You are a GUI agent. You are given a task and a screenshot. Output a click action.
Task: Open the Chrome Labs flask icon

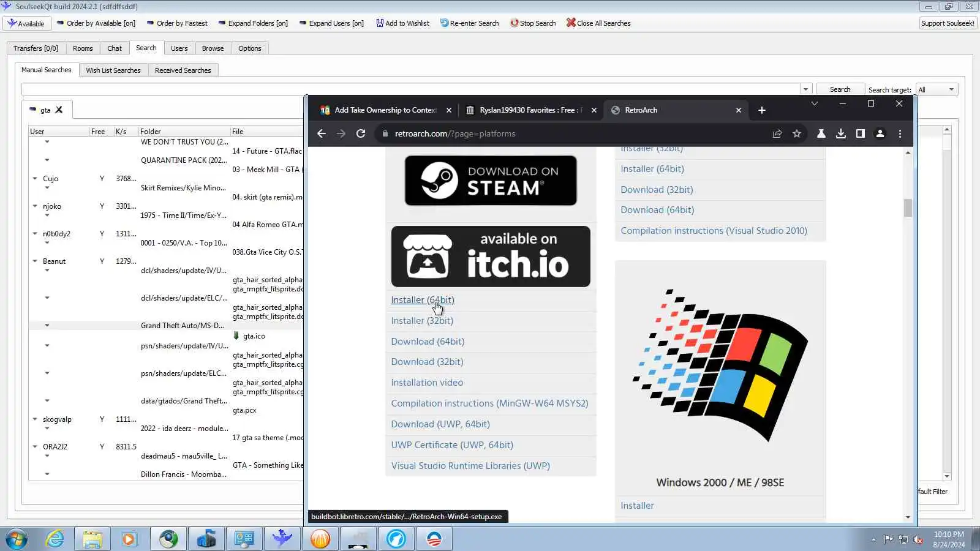pos(821,133)
